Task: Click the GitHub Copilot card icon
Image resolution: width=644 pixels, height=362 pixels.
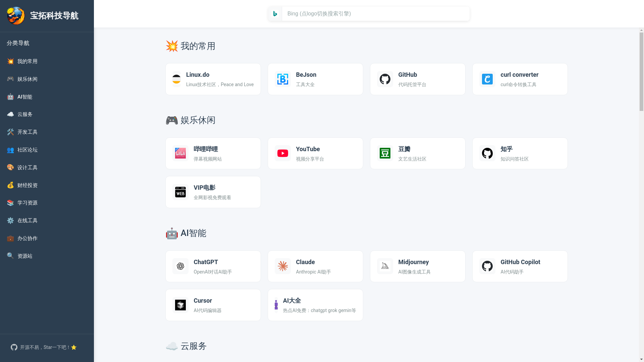Action: pos(487,266)
